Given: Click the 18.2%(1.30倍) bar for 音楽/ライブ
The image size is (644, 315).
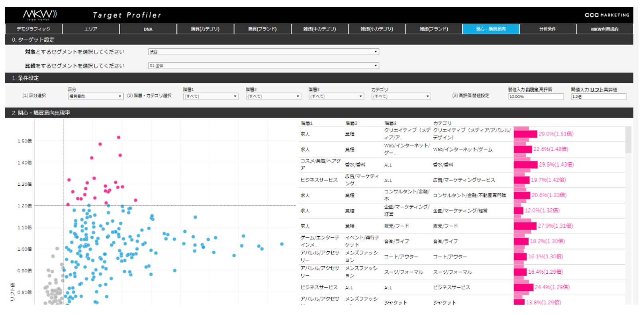Looking at the screenshot, I should coord(521,241).
